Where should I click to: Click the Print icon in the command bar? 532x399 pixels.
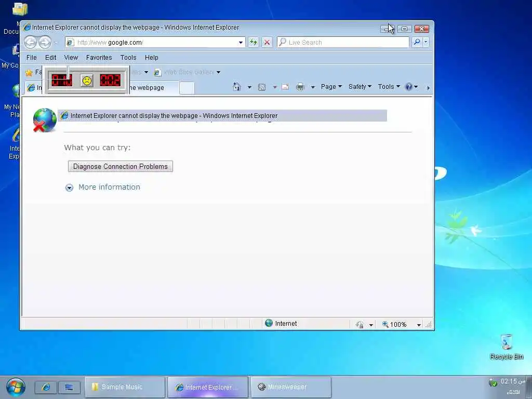(300, 87)
